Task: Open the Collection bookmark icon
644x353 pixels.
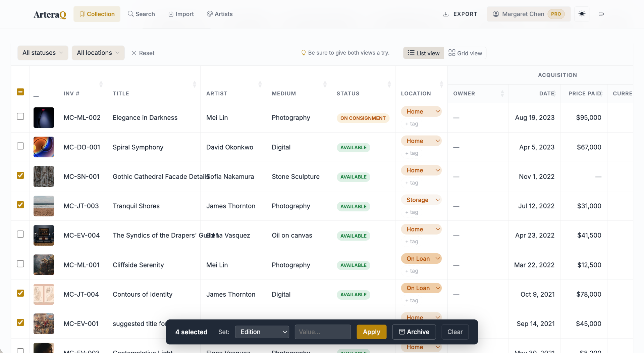Action: tap(82, 14)
